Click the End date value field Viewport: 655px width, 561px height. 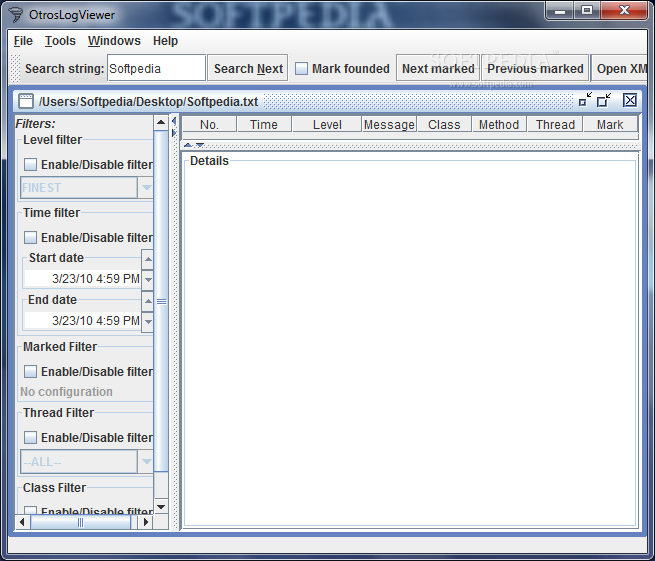[x=83, y=321]
